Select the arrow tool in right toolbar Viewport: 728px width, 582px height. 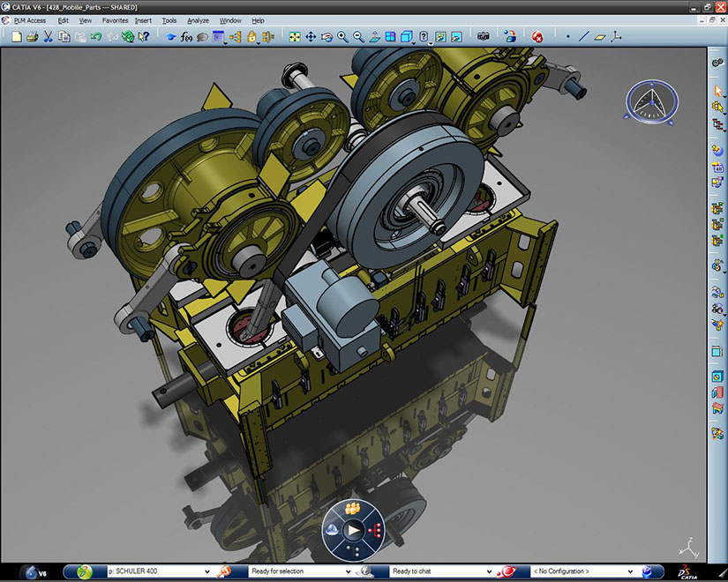(x=717, y=90)
